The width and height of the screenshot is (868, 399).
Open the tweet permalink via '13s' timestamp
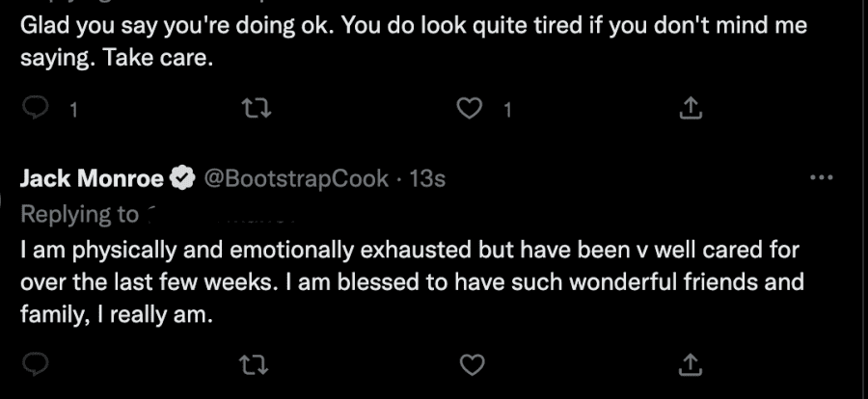[x=427, y=178]
